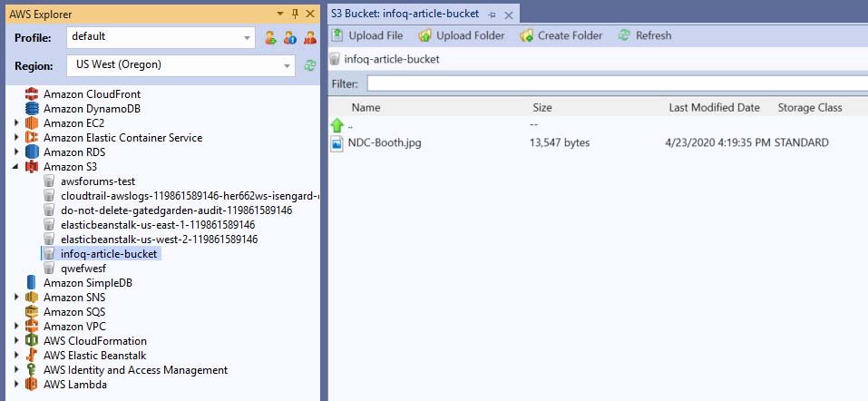
Task: Click the Amazon CloudFront service icon
Action: (32, 94)
